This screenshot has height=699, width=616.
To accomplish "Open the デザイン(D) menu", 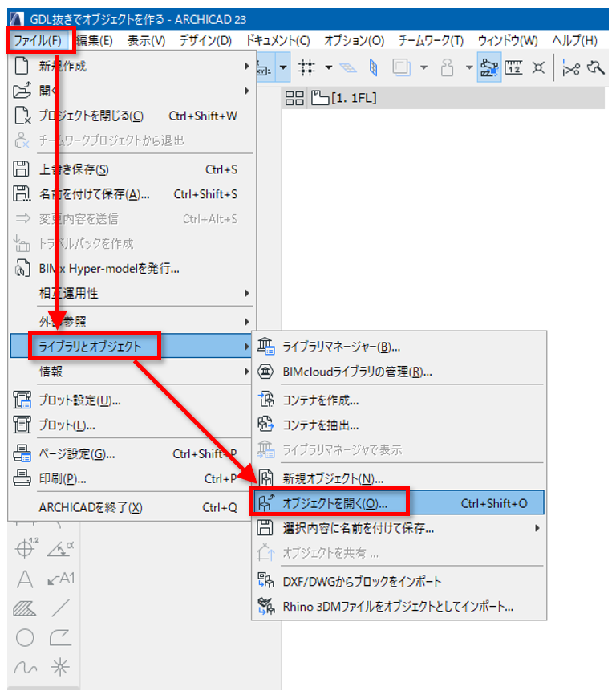I will point(206,41).
